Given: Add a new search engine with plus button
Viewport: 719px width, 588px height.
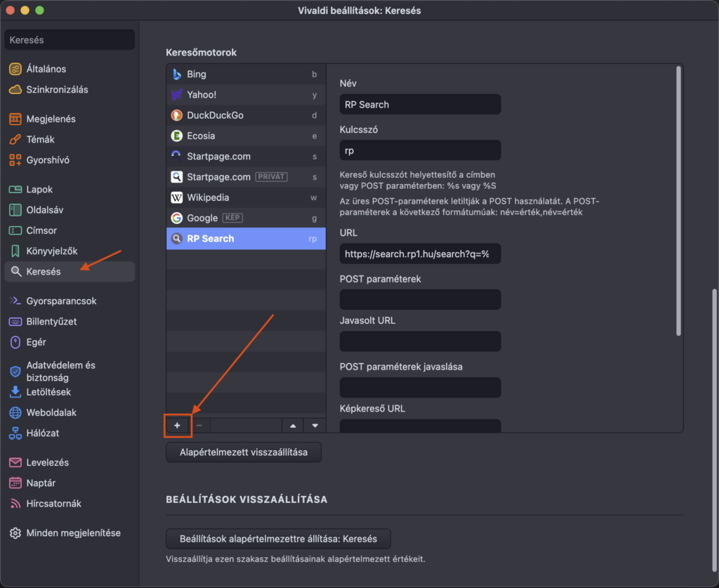Looking at the screenshot, I should pyautogui.click(x=178, y=426).
